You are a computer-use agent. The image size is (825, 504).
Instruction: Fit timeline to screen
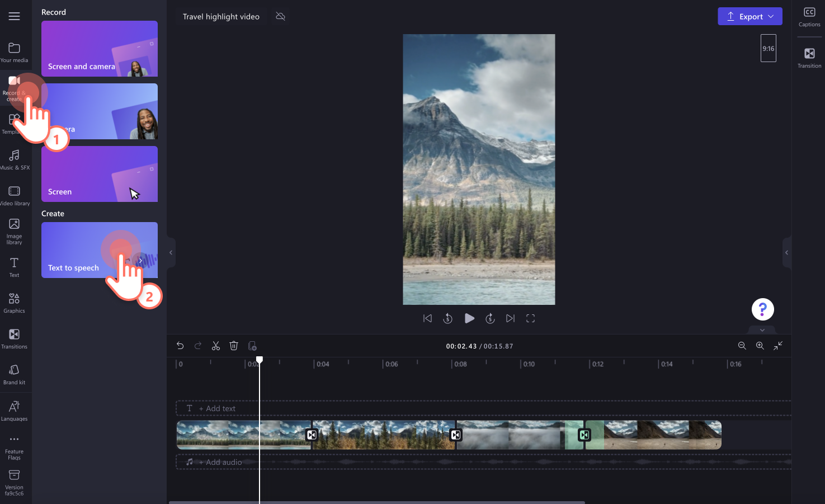point(778,346)
